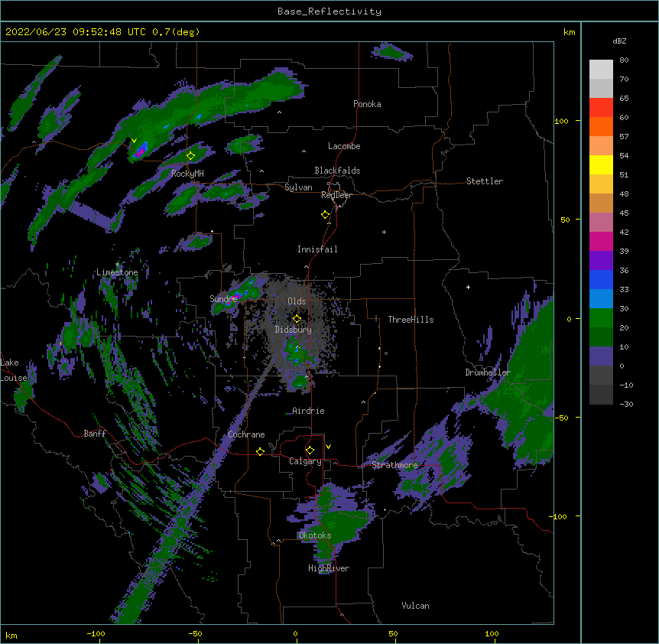
Task: Click the yellow diamond marker above Calgary
Action: pyautogui.click(x=310, y=450)
